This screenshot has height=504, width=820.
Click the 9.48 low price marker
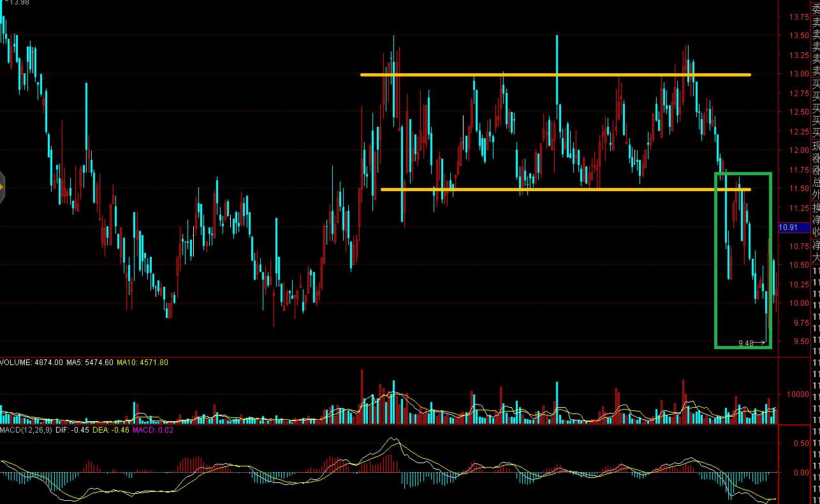tap(745, 343)
